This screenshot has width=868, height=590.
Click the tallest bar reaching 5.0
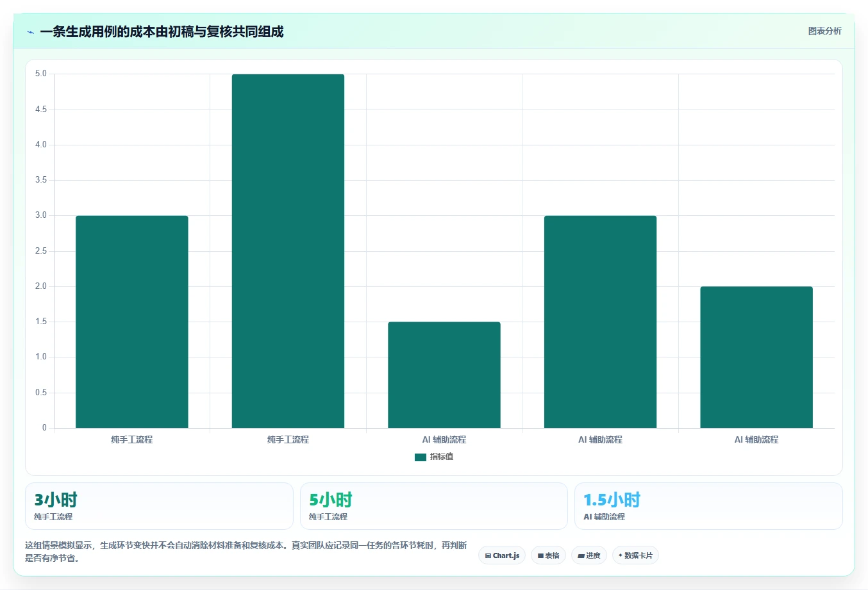point(288,251)
